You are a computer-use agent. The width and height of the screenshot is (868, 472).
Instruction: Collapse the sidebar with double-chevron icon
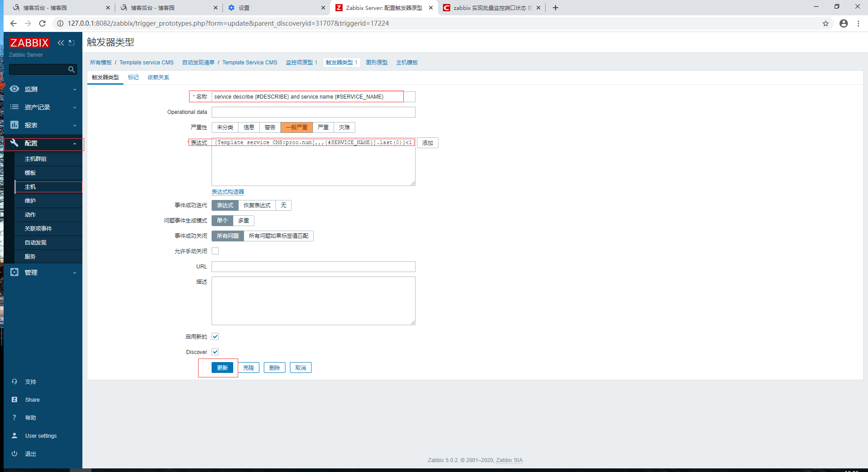[61, 43]
